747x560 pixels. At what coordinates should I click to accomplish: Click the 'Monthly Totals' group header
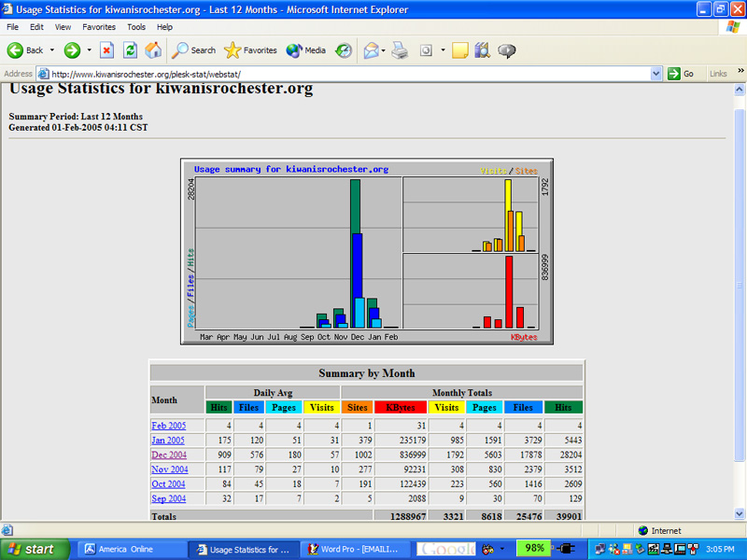[462, 393]
